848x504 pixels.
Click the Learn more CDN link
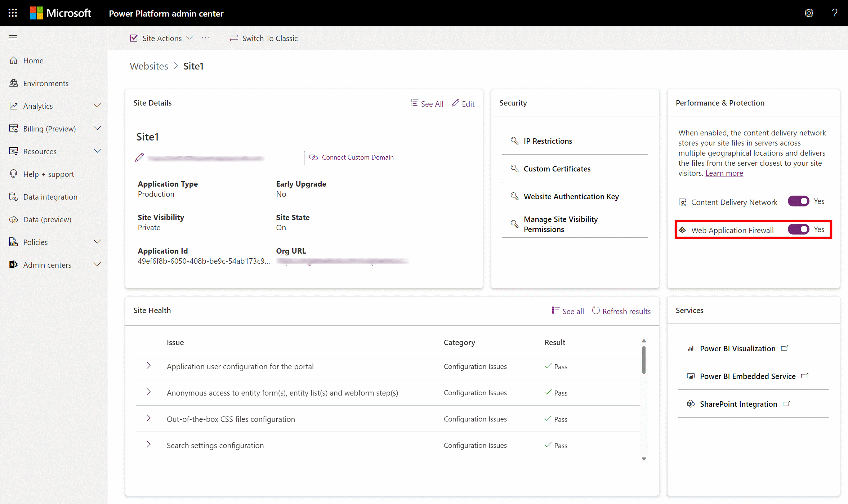724,173
